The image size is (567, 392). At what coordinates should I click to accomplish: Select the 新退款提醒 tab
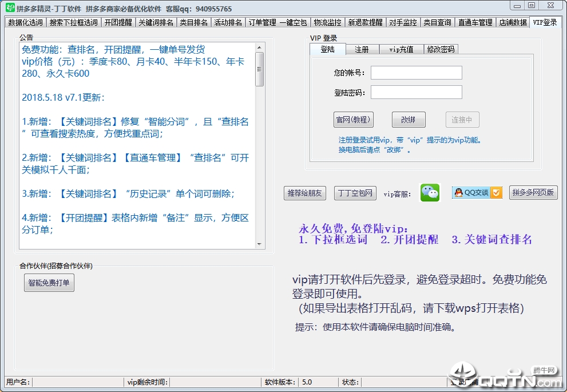point(365,22)
